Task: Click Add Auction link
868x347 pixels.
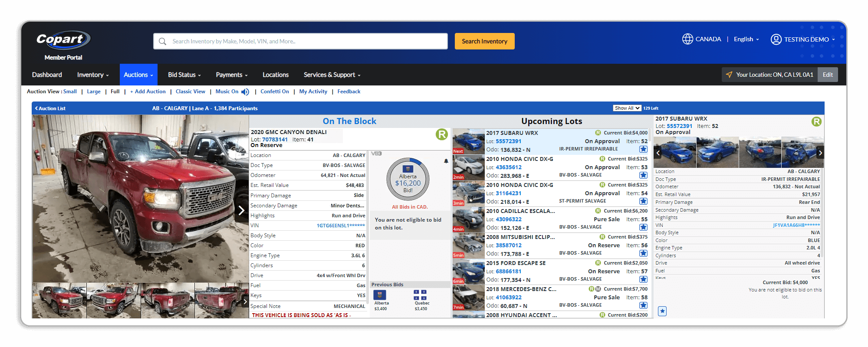Action: coord(148,92)
